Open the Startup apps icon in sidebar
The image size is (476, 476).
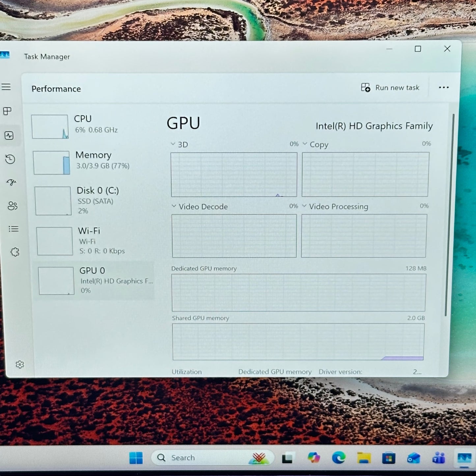[x=12, y=182]
